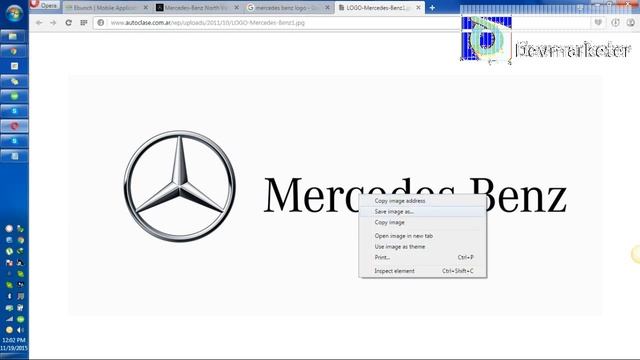Choose Copy image address from context menu
The height and width of the screenshot is (360, 640).
click(x=422, y=201)
